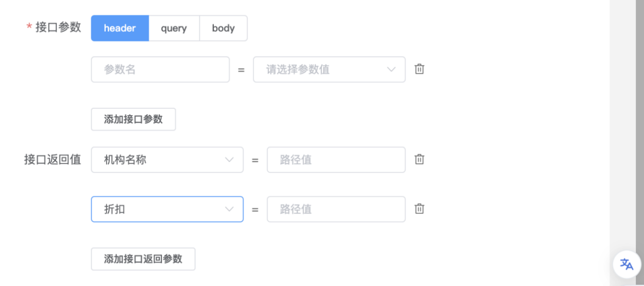Click the 添加接口参数 button
Viewport: 644px width, 286px height.
[x=133, y=119]
